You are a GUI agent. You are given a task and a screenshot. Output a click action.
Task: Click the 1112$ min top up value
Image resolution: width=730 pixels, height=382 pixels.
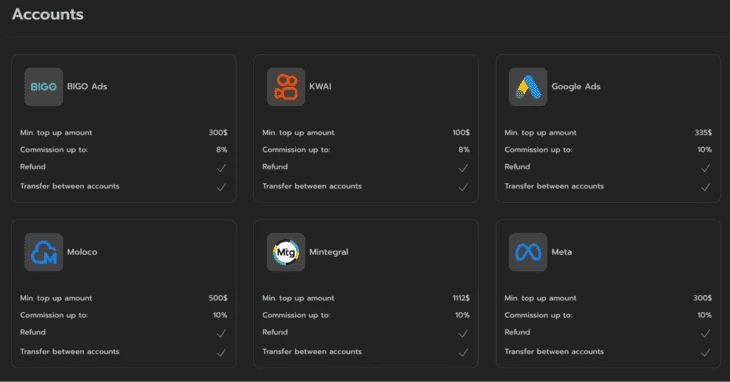pos(461,298)
